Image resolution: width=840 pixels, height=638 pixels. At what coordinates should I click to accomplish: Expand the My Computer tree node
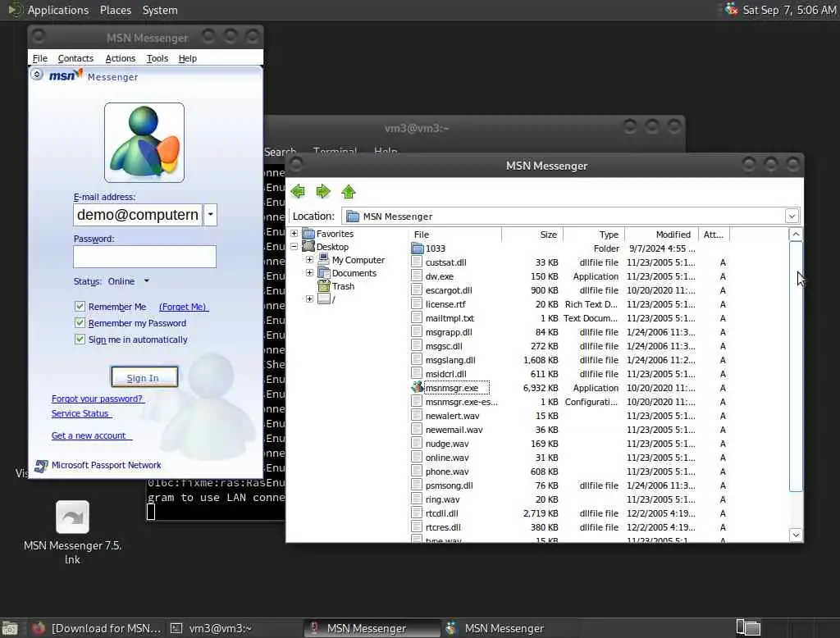[309, 259]
